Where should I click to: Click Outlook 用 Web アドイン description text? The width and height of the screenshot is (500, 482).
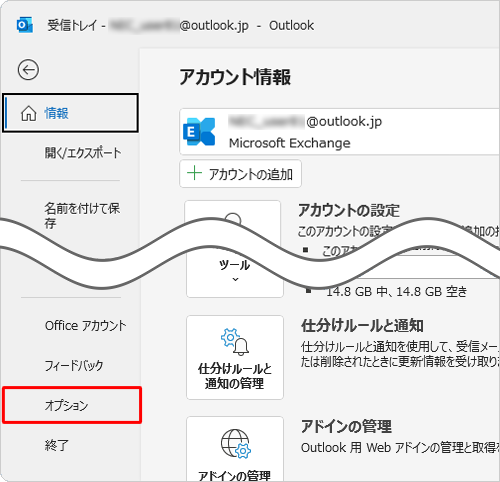[x=400, y=448]
